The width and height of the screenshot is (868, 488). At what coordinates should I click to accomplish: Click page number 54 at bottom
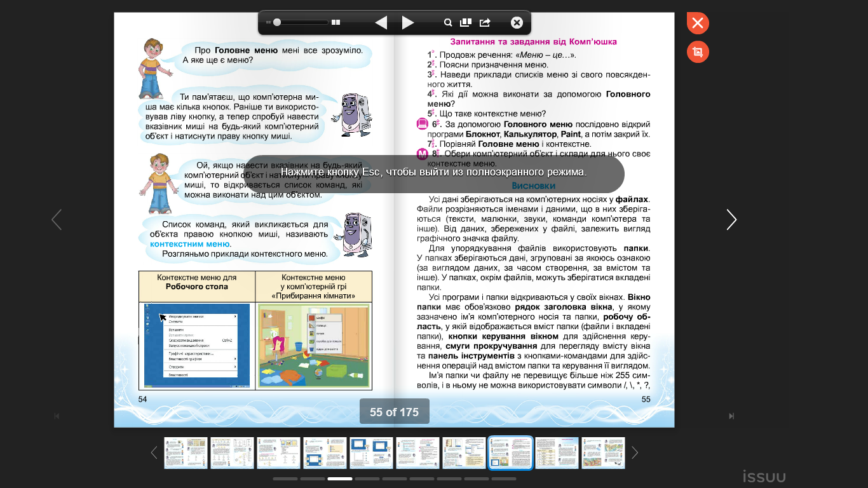(143, 399)
